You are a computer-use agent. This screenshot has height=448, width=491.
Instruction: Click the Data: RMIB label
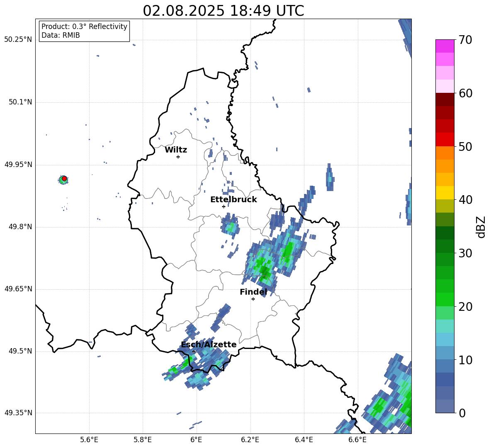[61, 35]
